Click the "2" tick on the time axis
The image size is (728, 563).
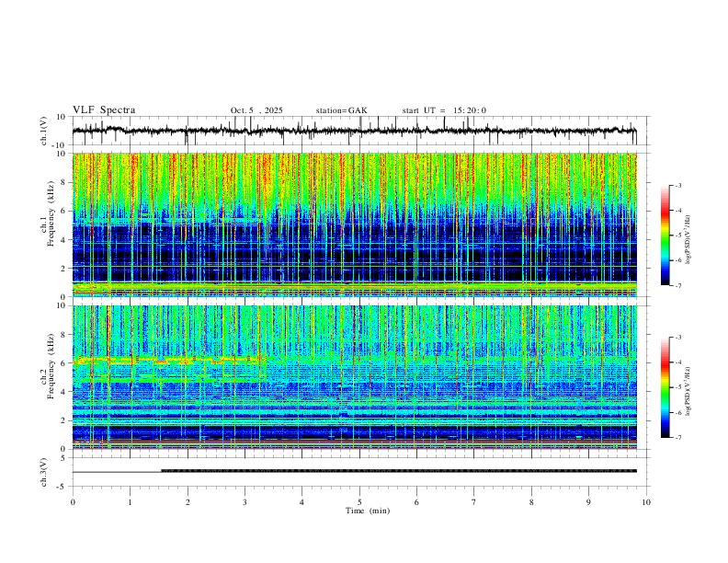[x=188, y=502]
